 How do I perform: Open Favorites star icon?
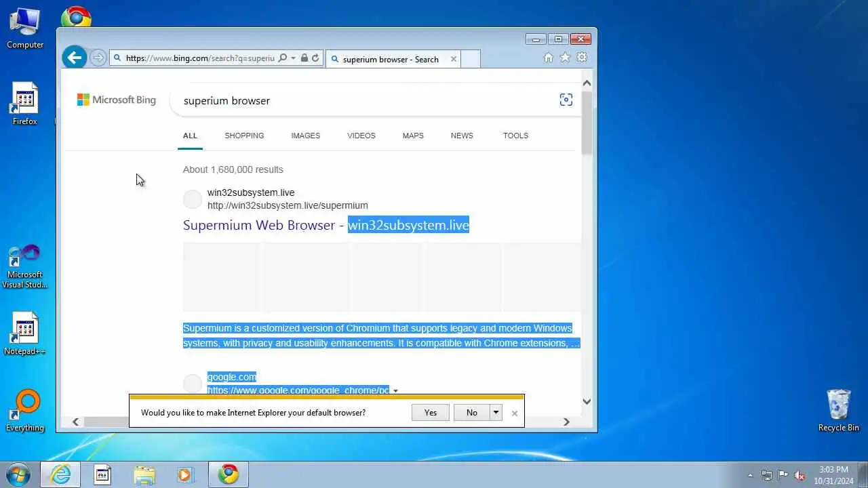[565, 58]
